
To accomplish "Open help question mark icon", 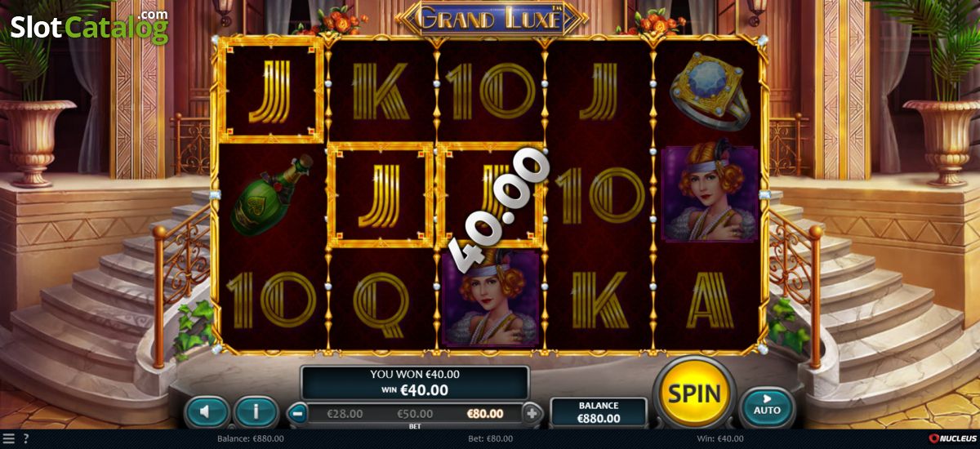I will click(x=25, y=438).
